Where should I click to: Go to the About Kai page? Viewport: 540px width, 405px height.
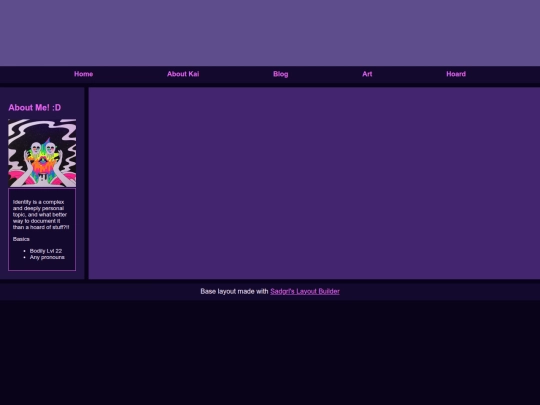click(x=183, y=74)
